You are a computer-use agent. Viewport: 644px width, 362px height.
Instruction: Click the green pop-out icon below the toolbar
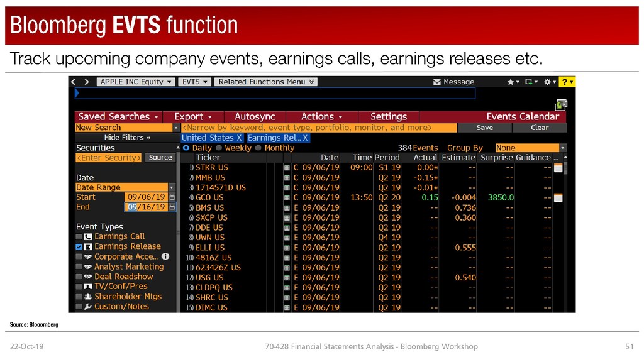click(x=561, y=105)
